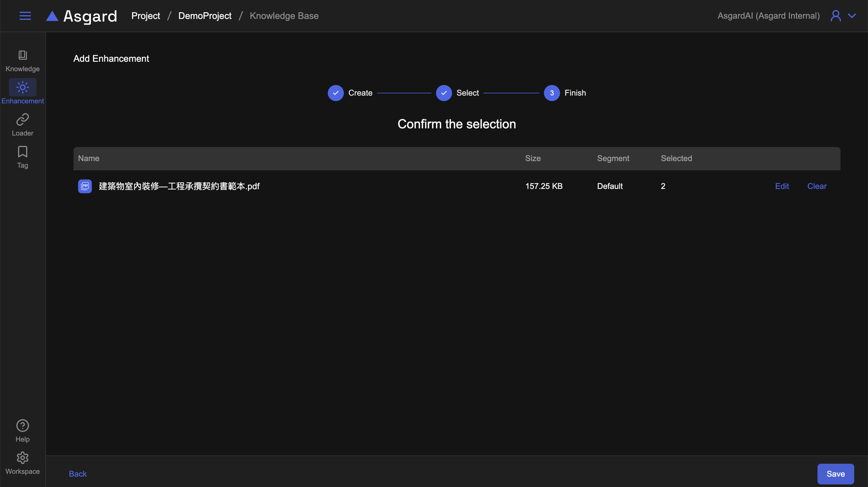868x487 pixels.
Task: Navigate to Project breadcrumb
Action: (x=146, y=16)
